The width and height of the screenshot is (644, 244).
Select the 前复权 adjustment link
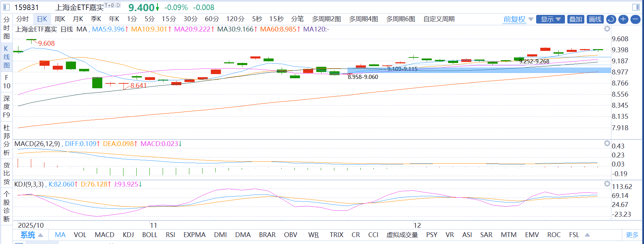coord(514,19)
